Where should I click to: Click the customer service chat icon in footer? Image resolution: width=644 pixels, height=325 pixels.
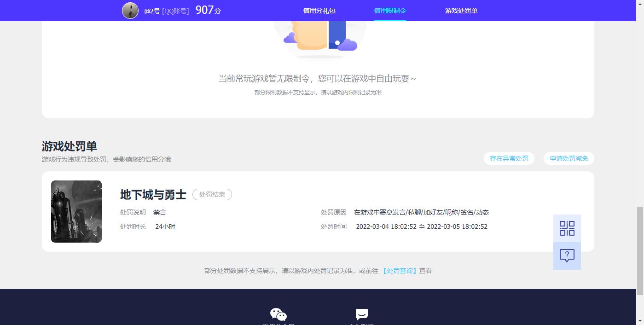tap(361, 315)
